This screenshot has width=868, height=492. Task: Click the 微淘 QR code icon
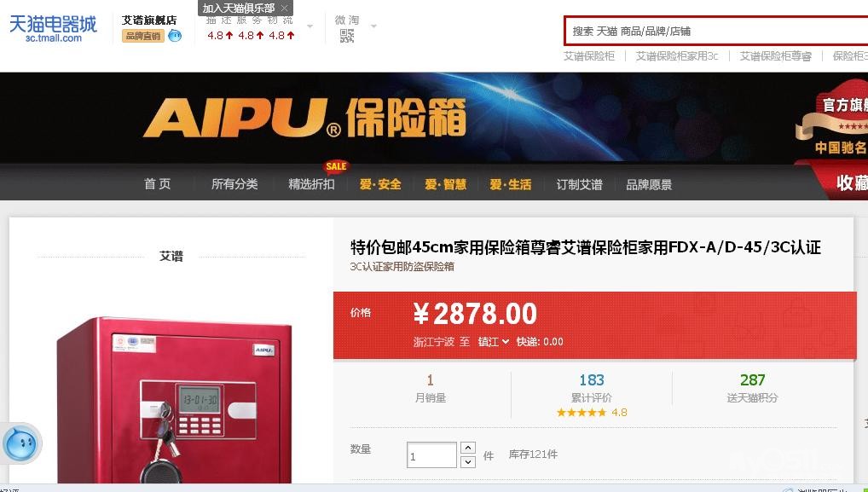[x=347, y=36]
